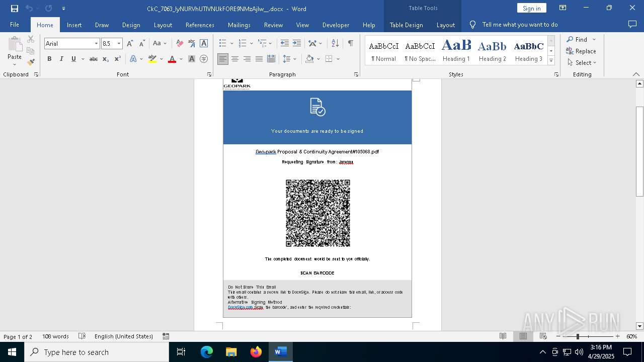This screenshot has width=644, height=362.
Task: Open Select dropdown in Editing group
Action: (582, 63)
